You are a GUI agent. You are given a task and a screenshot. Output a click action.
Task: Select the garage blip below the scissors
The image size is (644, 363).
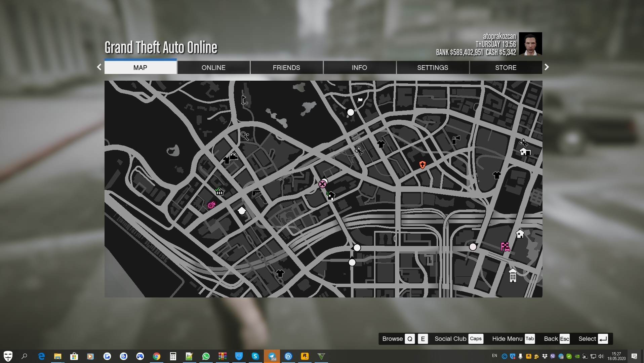coord(525,152)
